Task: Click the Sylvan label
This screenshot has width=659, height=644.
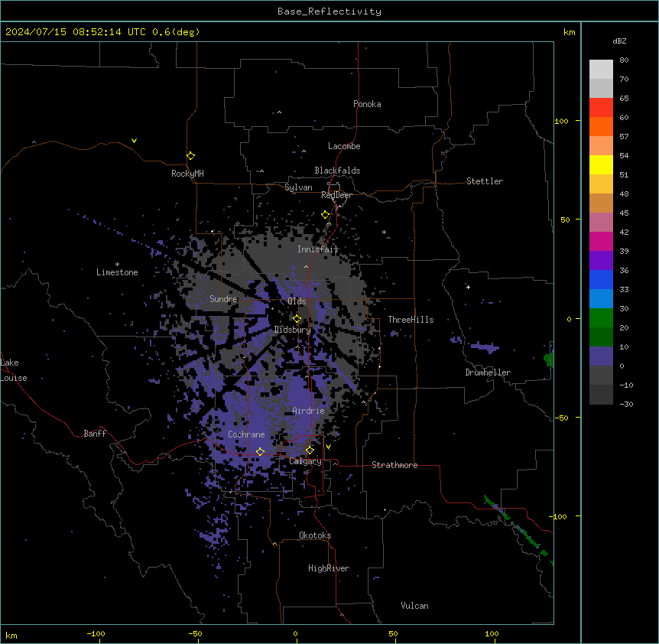Action: coord(298,187)
